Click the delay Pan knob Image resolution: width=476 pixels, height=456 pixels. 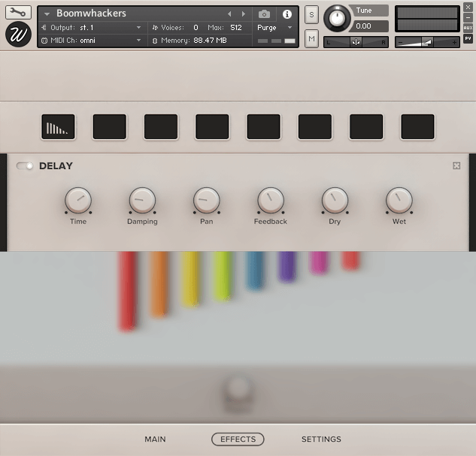coord(207,200)
